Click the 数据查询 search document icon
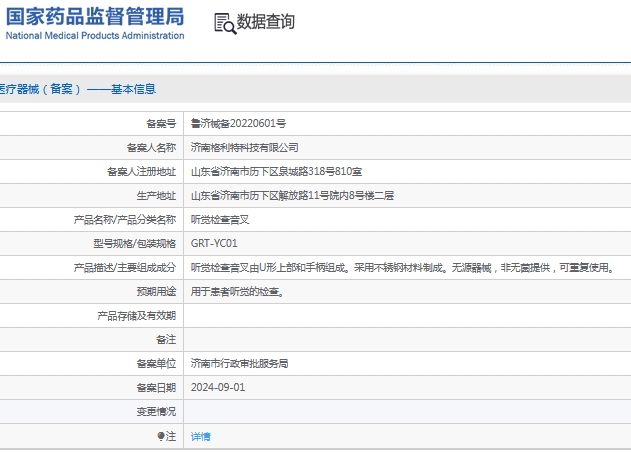The image size is (631, 452). pyautogui.click(x=225, y=23)
